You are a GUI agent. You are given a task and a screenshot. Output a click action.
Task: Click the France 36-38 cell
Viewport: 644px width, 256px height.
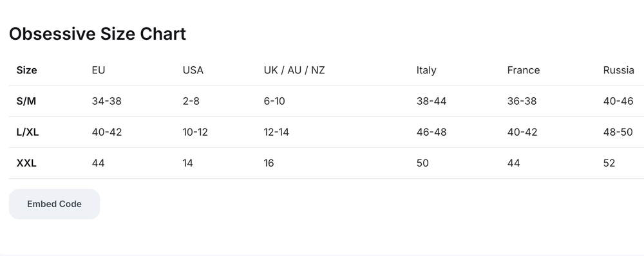522,101
